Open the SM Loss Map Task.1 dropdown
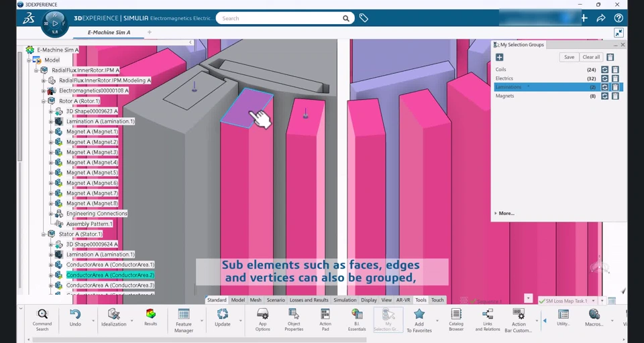 pyautogui.click(x=593, y=301)
